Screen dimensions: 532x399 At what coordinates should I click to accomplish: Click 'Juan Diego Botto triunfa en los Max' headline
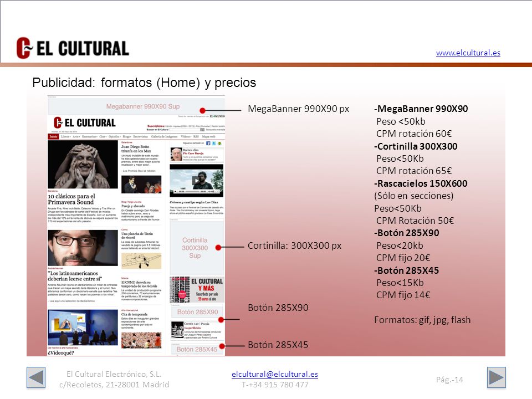[x=136, y=149]
